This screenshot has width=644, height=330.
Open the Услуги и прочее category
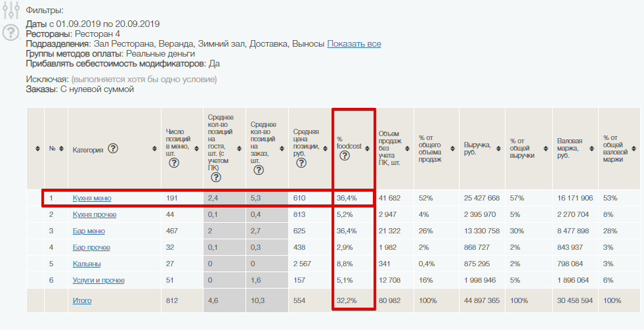click(x=98, y=280)
